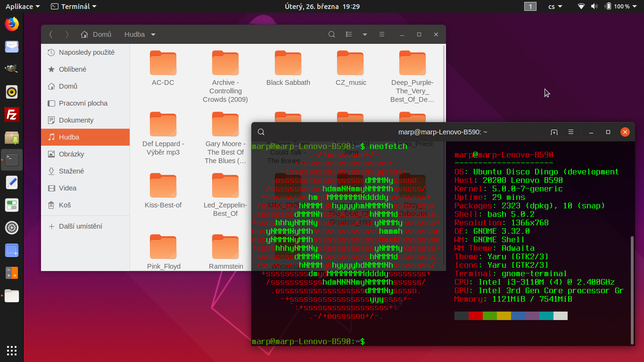Switch Files to list view icon

[x=349, y=34]
